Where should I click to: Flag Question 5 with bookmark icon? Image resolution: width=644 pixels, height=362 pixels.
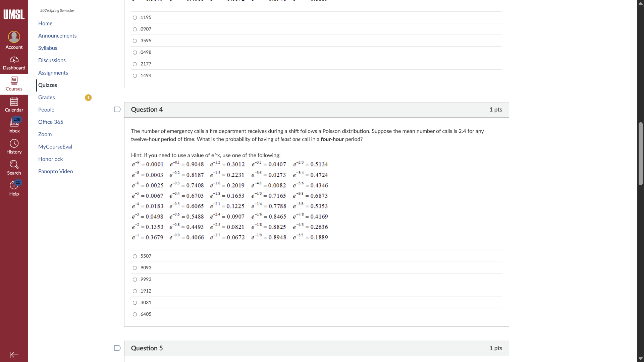[117, 348]
